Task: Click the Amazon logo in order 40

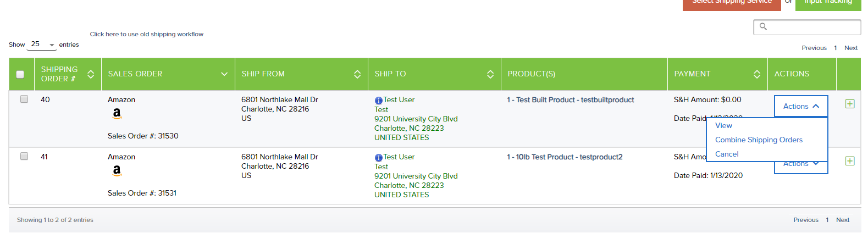Action: coord(117,114)
